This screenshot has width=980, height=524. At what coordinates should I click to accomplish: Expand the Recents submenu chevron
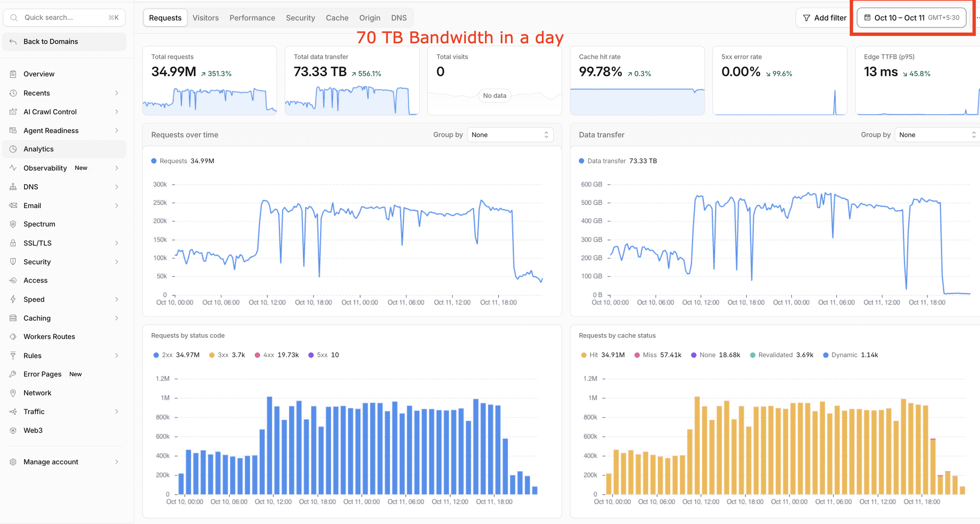[117, 93]
